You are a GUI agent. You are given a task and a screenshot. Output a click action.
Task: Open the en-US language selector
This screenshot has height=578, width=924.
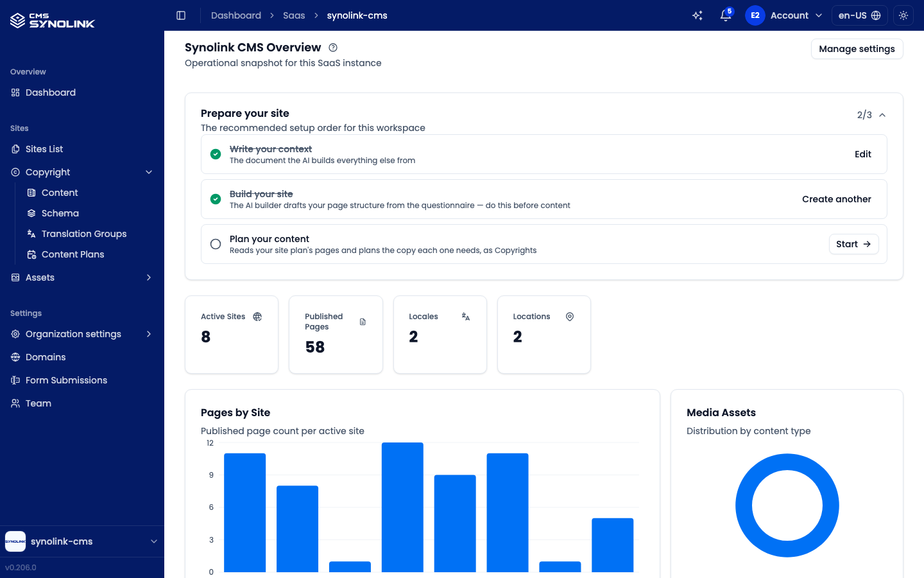(859, 15)
